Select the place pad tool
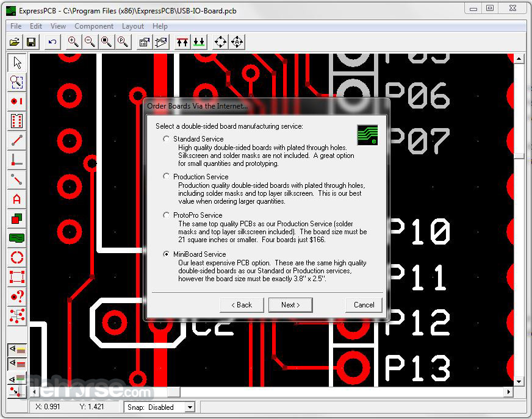Image resolution: width=532 pixels, height=419 pixels. (16, 101)
